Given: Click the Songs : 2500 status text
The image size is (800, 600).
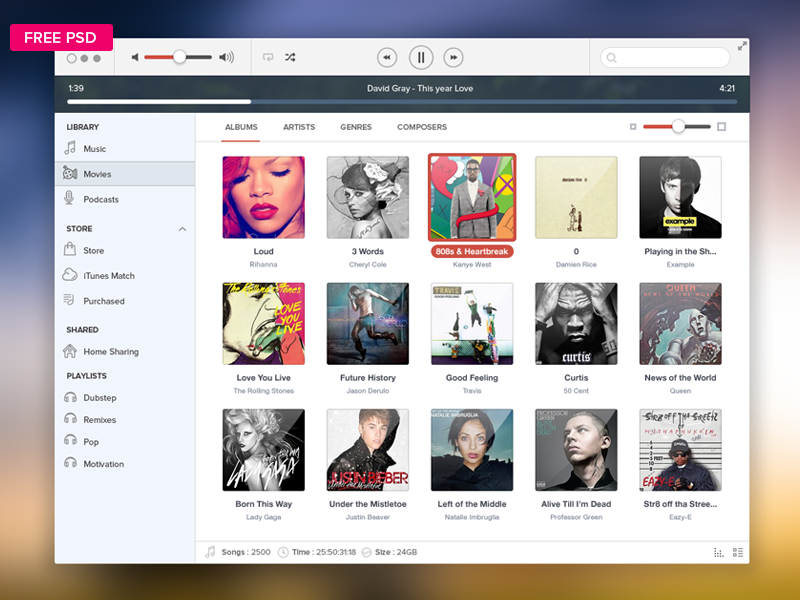Looking at the screenshot, I should coord(246,552).
